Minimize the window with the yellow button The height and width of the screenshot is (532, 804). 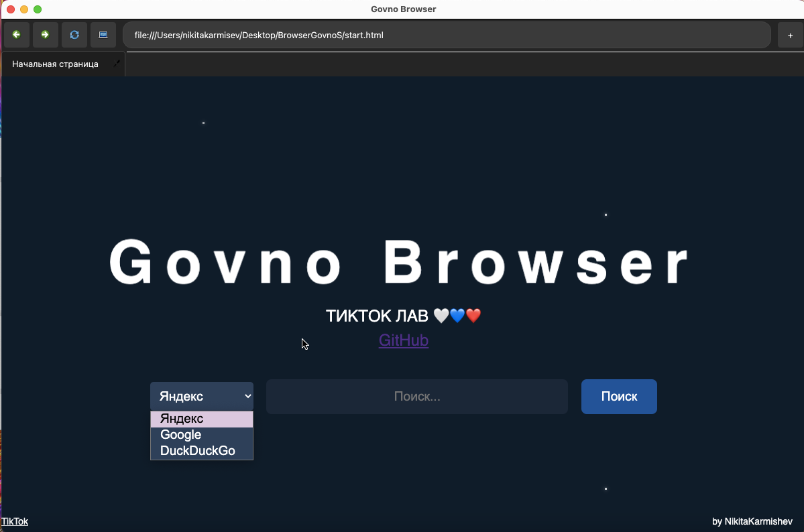[23, 9]
